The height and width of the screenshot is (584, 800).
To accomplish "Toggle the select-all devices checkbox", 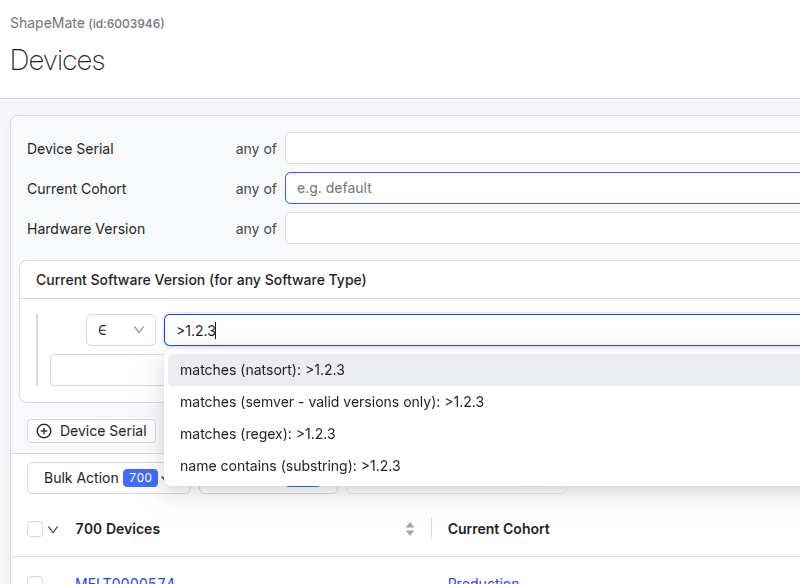I will [x=35, y=529].
